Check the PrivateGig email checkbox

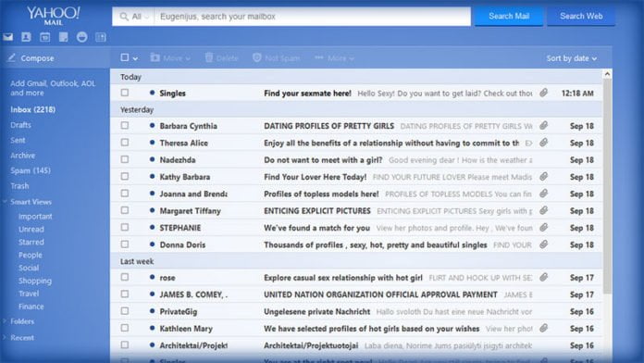point(124,311)
